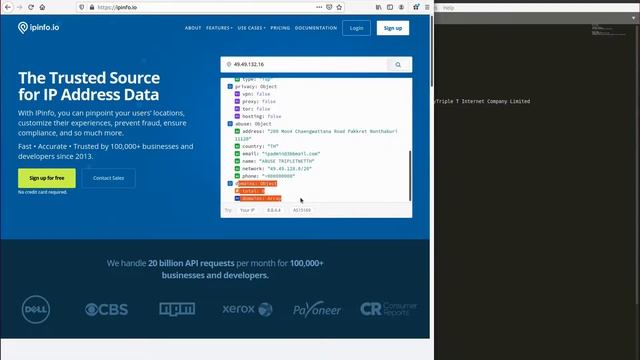Click the npm logo
Image resolution: width=640 pixels, height=360 pixels.
(177, 309)
